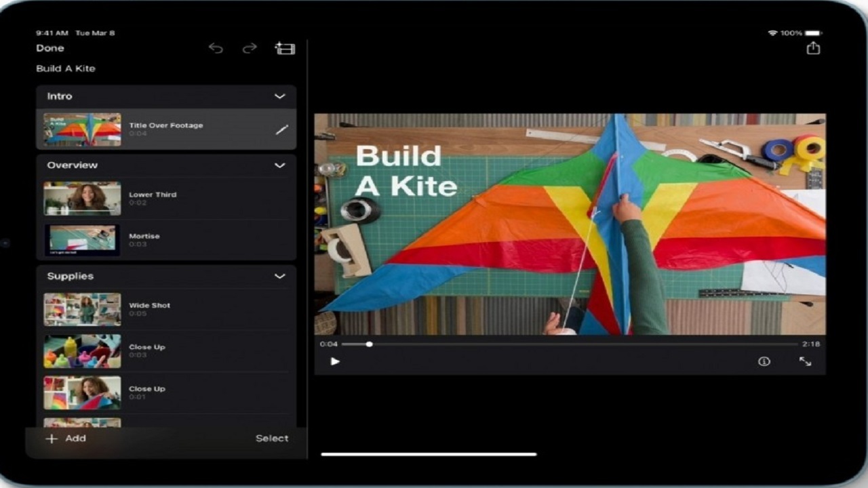Click the Title Over Footage label
This screenshot has height=488, width=868.
point(166,125)
